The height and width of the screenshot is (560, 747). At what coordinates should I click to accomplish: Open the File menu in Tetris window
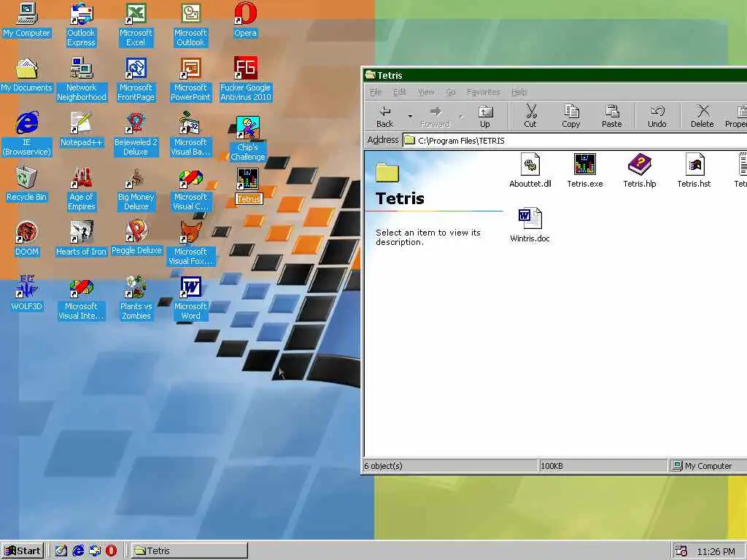pos(376,92)
